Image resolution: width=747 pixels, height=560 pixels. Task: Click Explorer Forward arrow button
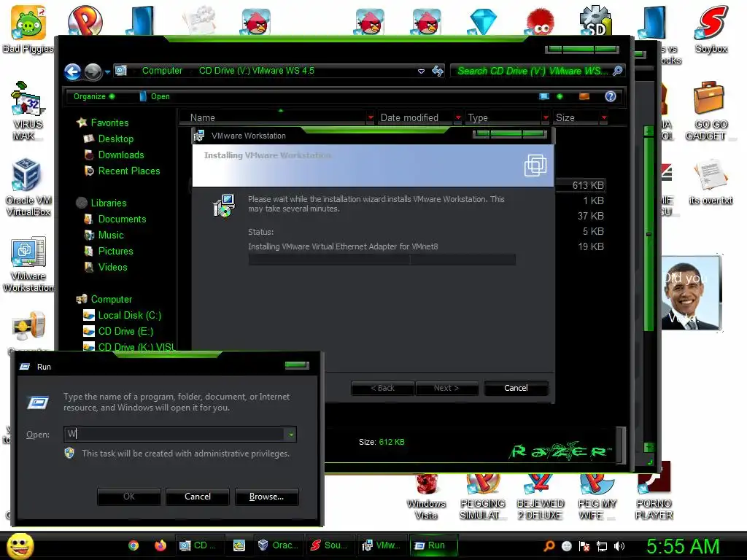pyautogui.click(x=93, y=72)
